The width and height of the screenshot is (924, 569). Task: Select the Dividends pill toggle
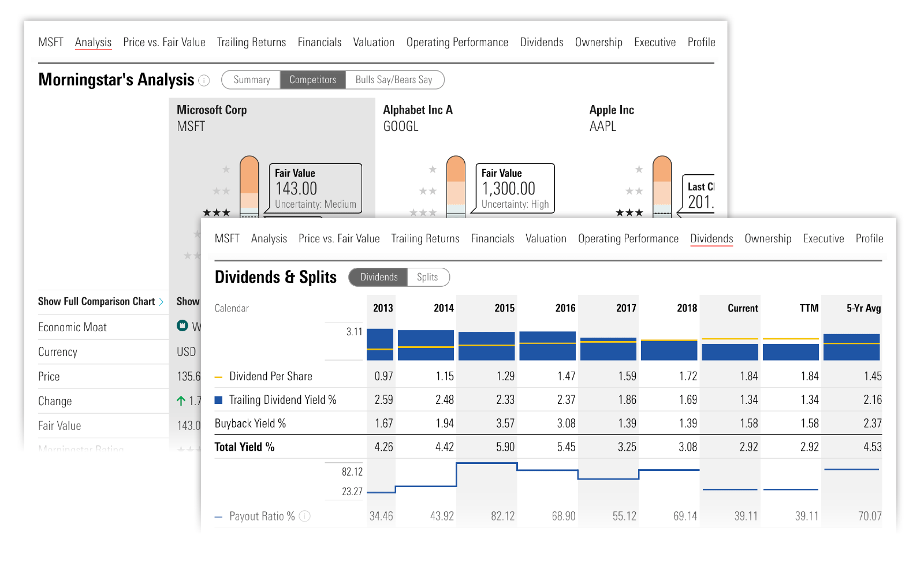pyautogui.click(x=378, y=277)
